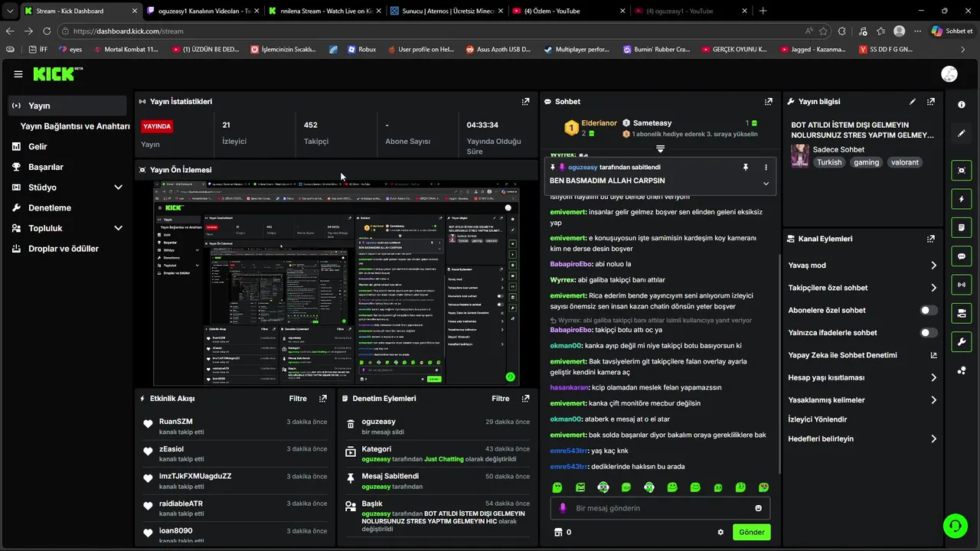Pop out the Yayın bilgisi panel

coord(931,101)
